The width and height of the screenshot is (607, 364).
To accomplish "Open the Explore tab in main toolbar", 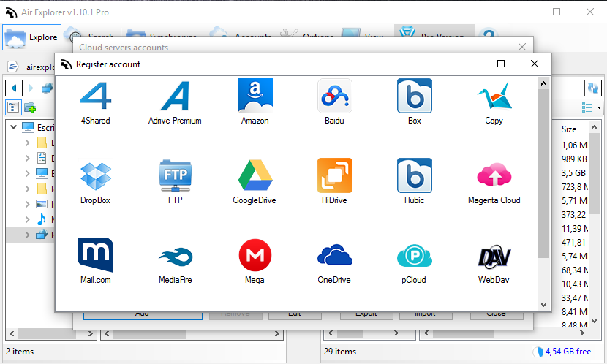I will (x=31, y=37).
